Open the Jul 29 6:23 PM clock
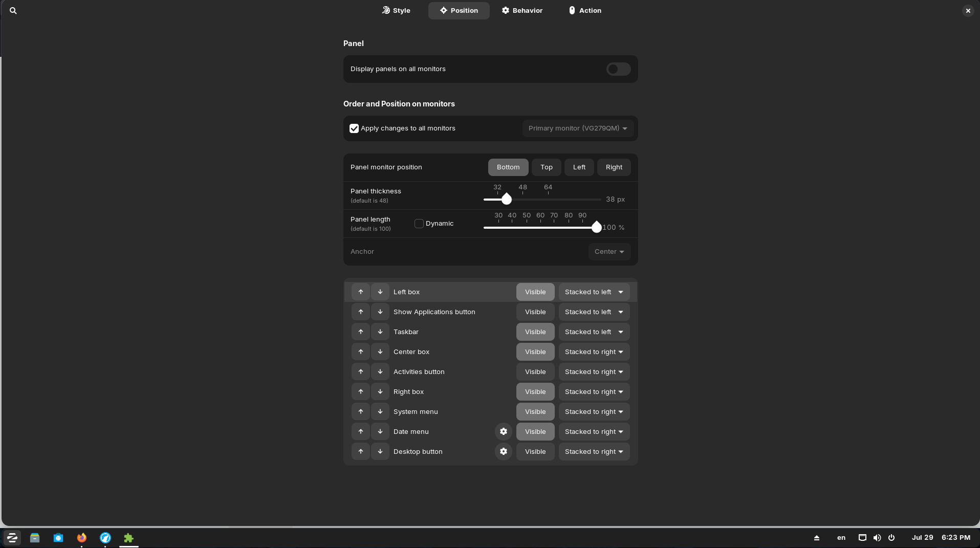 coord(941,538)
